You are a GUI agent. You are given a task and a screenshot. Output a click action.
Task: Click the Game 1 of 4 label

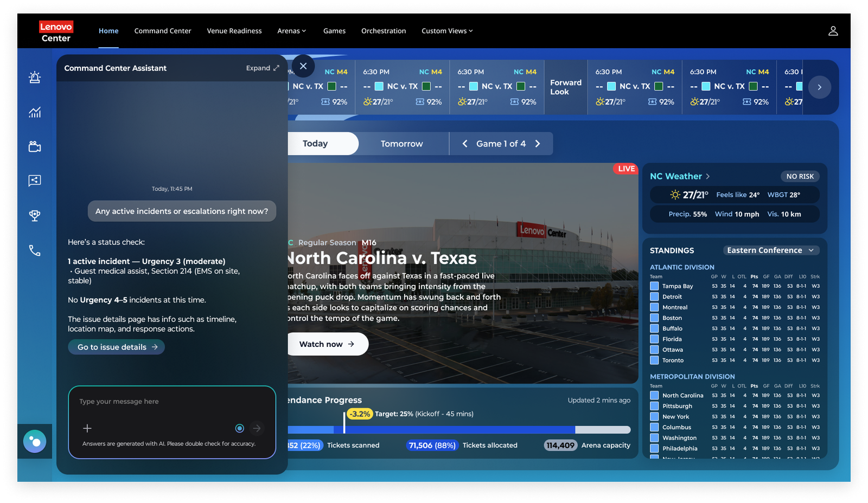501,144
